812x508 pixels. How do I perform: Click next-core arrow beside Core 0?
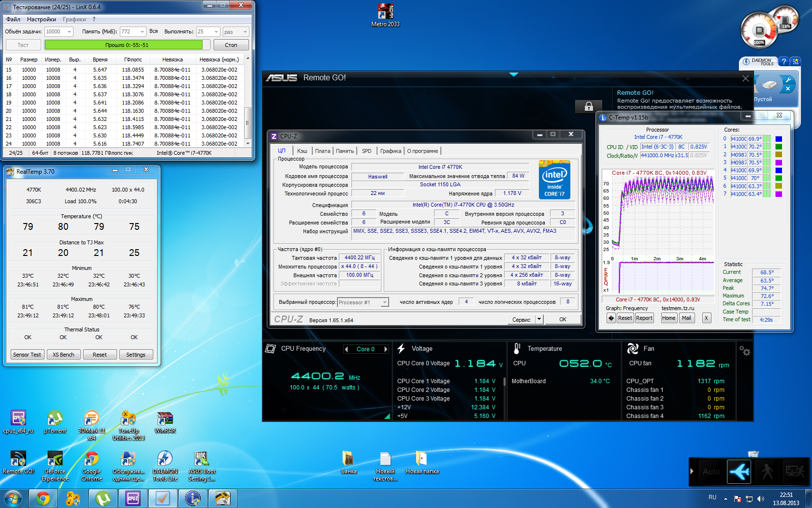pos(386,349)
